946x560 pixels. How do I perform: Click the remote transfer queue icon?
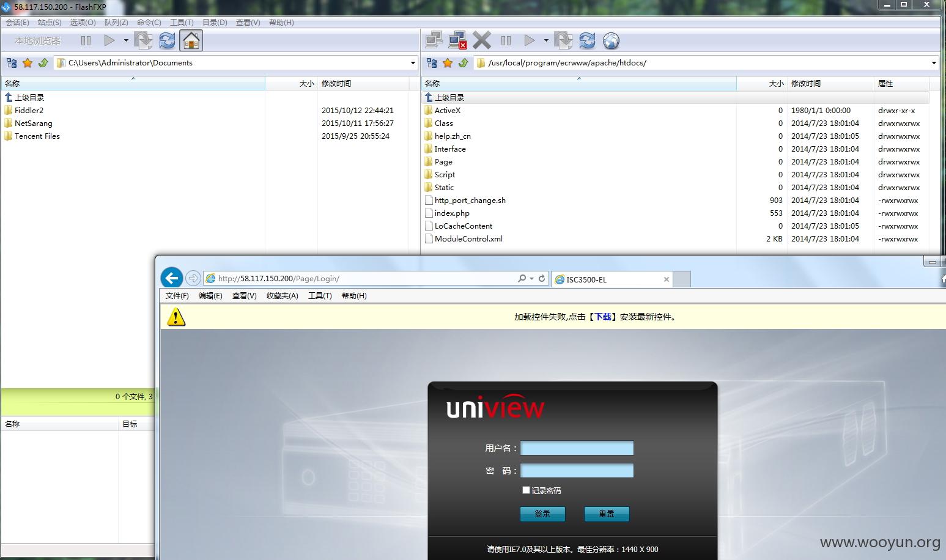pyautogui.click(x=563, y=40)
